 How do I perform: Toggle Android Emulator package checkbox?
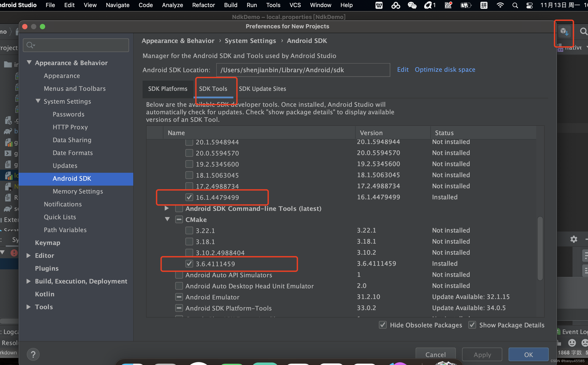click(179, 297)
